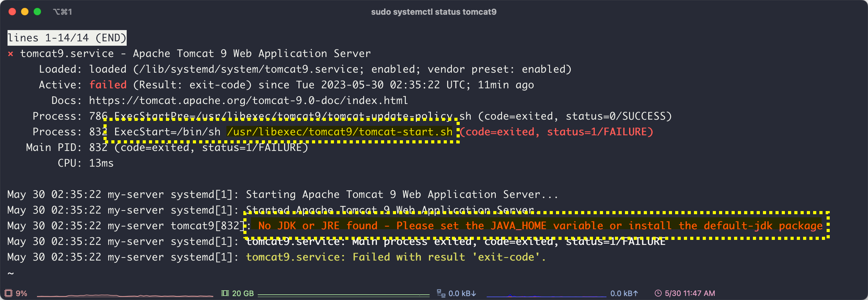Click 'Main process exited' log line

click(456, 241)
